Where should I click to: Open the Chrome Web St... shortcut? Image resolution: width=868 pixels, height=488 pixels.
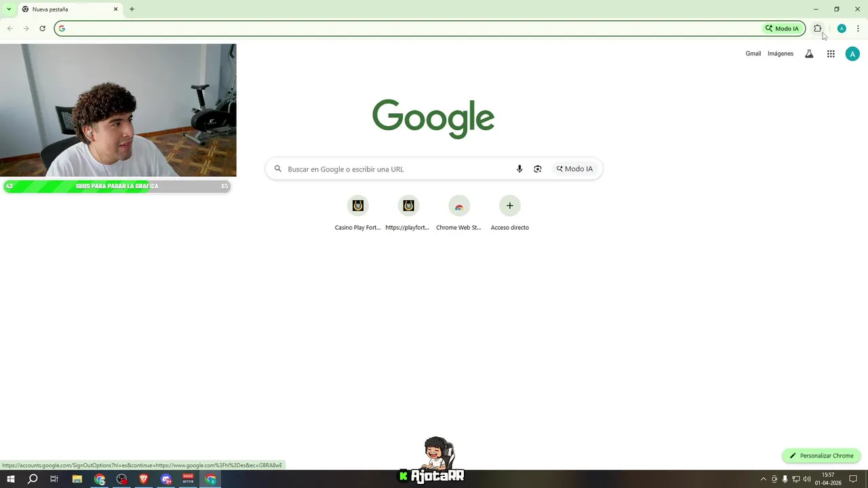pyautogui.click(x=459, y=213)
